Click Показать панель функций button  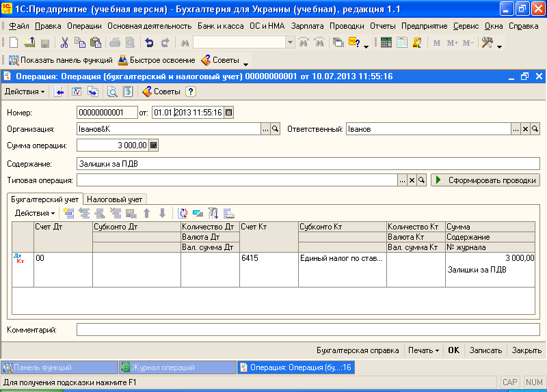pos(61,60)
